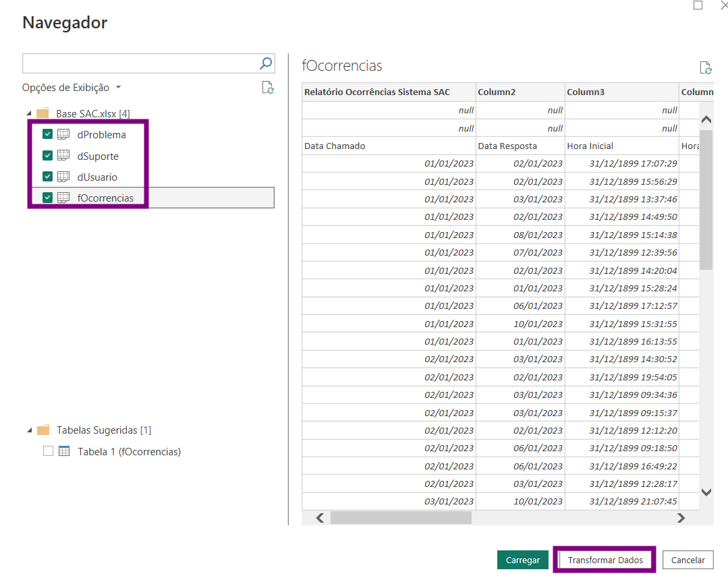The width and height of the screenshot is (728, 578).
Task: Click the Tabelas Sugeridas folder icon
Action: (43, 430)
